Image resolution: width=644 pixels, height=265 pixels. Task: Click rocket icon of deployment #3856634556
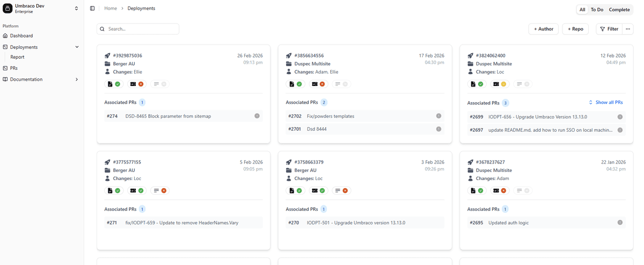click(x=289, y=55)
